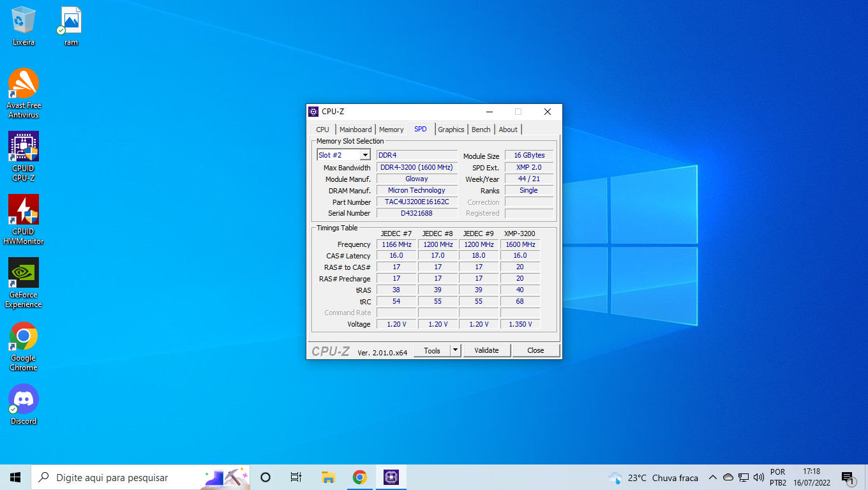Open the volume speaker tray icon
The height and width of the screenshot is (490, 868).
point(759,477)
